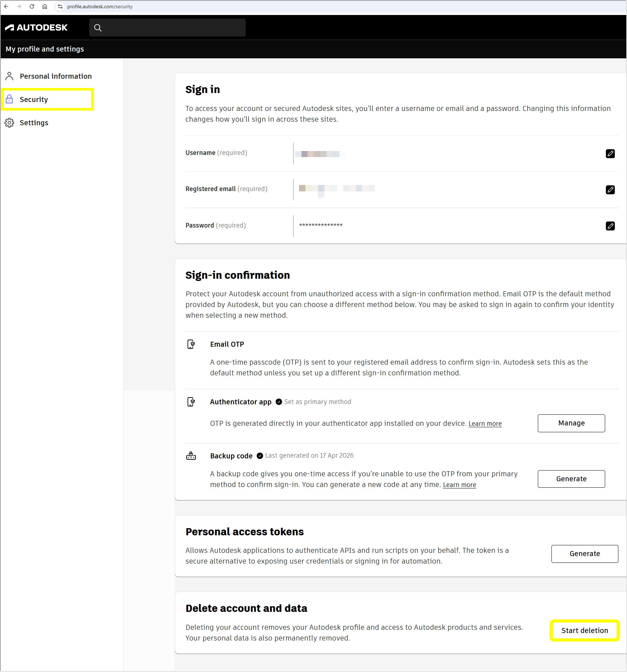Click Start deletion button
627x672 pixels.
click(x=584, y=630)
